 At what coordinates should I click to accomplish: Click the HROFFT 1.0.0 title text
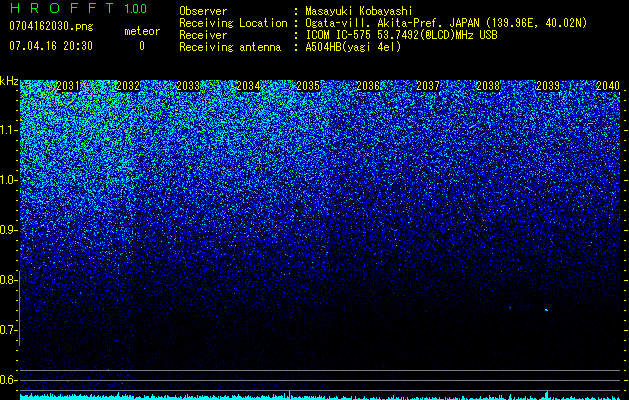pyautogui.click(x=78, y=8)
